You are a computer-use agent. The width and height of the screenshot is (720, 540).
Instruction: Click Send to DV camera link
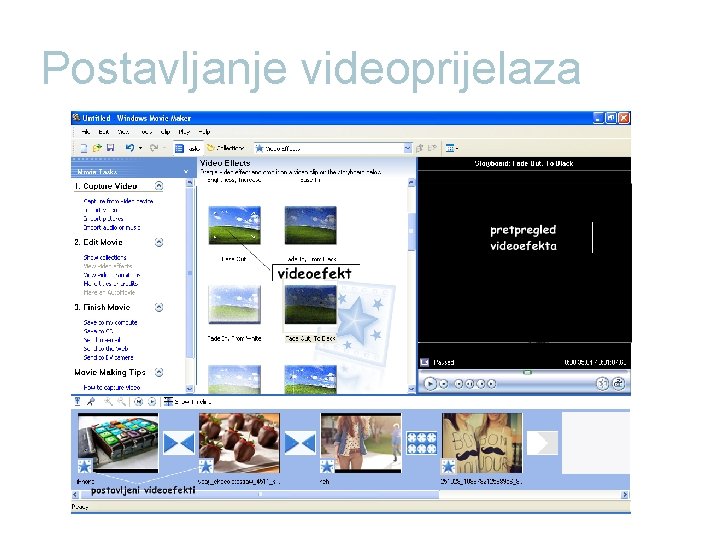(108, 357)
